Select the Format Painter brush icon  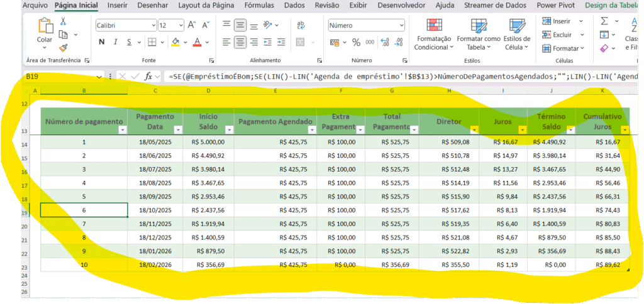click(64, 48)
